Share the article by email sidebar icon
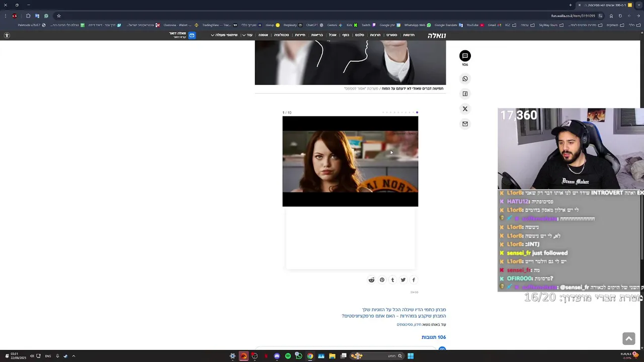The image size is (644, 362). pyautogui.click(x=465, y=124)
